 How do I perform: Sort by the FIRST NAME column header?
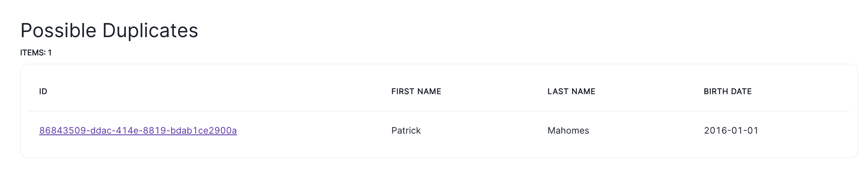pos(416,92)
